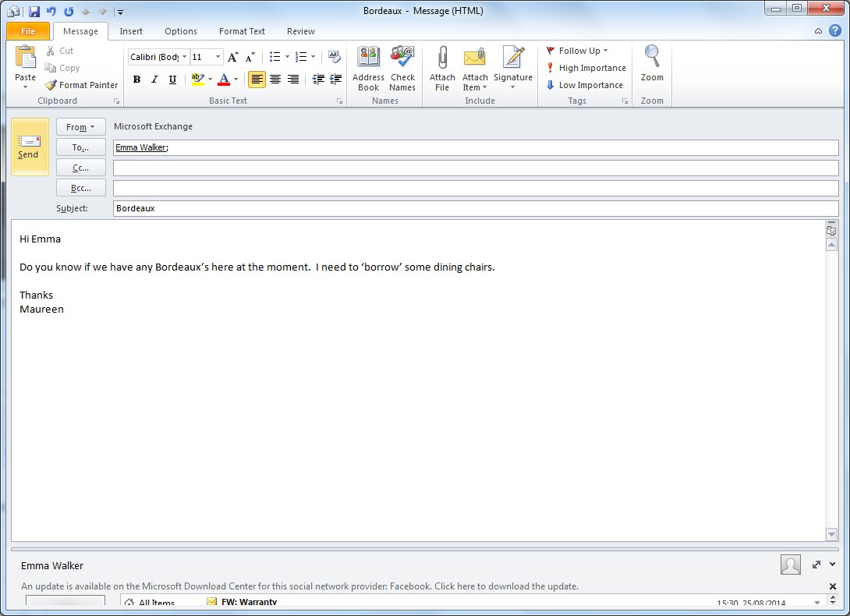Expand the highlight color dropdown arrow
Viewport: 850px width, 616px height.
(211, 80)
